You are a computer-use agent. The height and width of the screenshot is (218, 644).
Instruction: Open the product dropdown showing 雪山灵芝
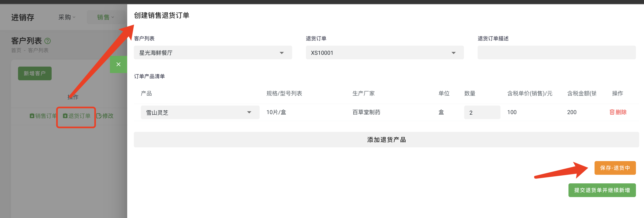pos(200,112)
